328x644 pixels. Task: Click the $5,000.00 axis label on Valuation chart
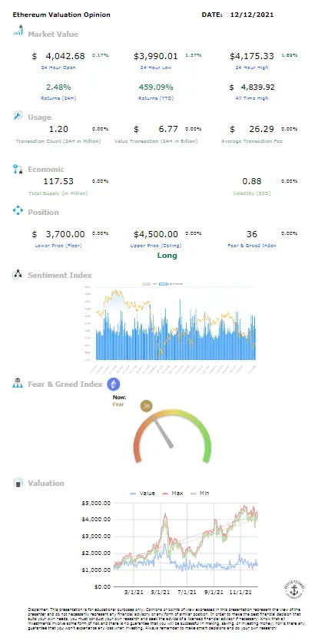(x=97, y=503)
